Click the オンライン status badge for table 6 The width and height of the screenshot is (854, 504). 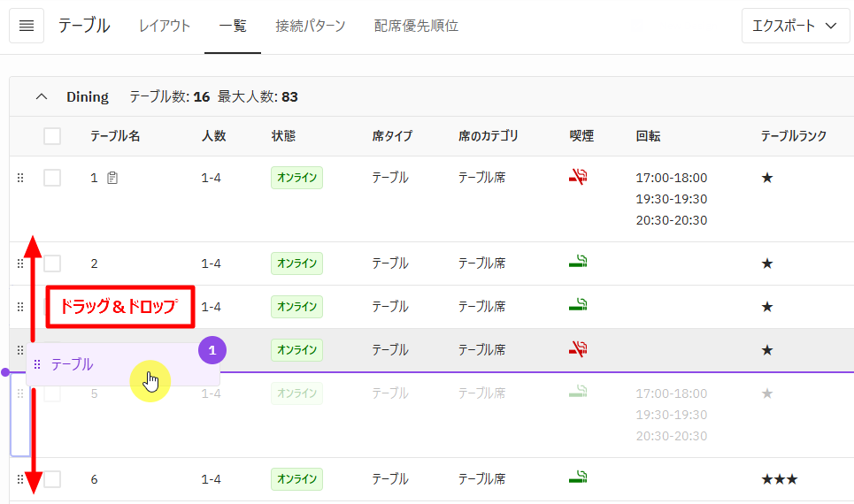296,479
